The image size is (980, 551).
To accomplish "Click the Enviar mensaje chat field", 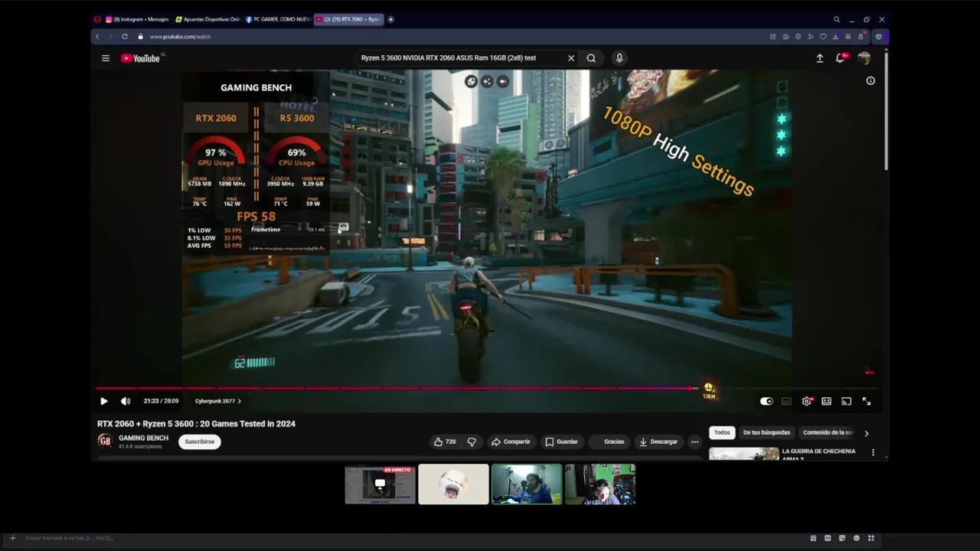I will click(413, 538).
